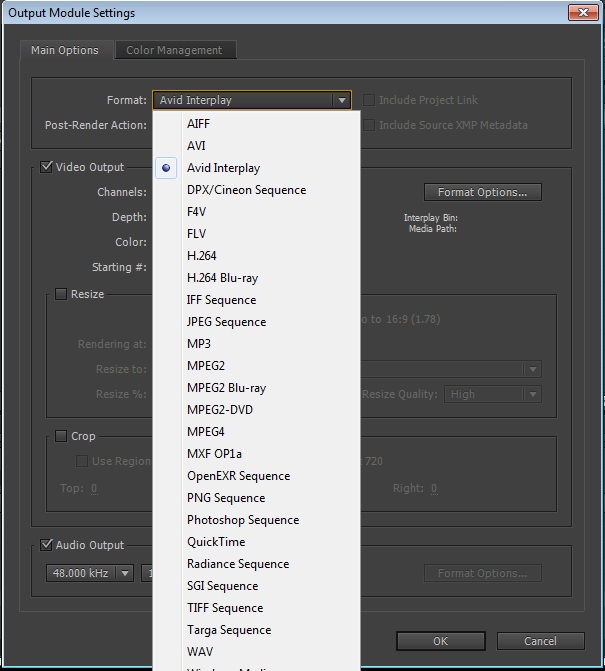
Task: Select H.264 Blu-ray format
Action: click(x=256, y=278)
